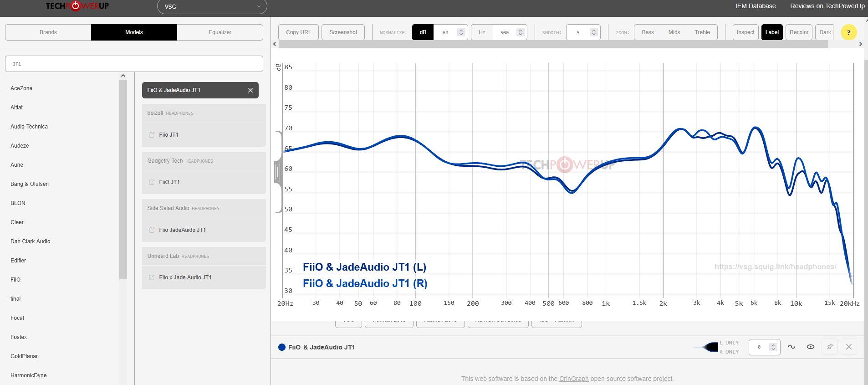Open the CrinGraph project link
The image size is (868, 385).
574,379
